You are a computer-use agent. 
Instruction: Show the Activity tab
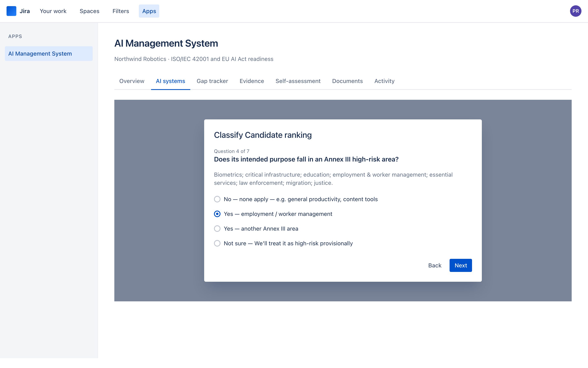click(384, 81)
